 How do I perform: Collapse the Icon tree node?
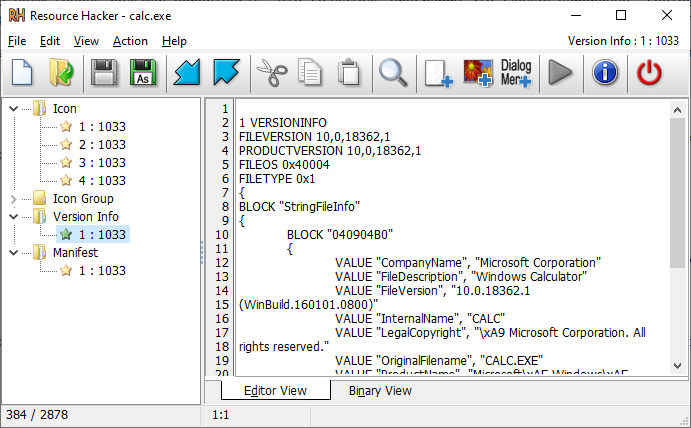[14, 108]
